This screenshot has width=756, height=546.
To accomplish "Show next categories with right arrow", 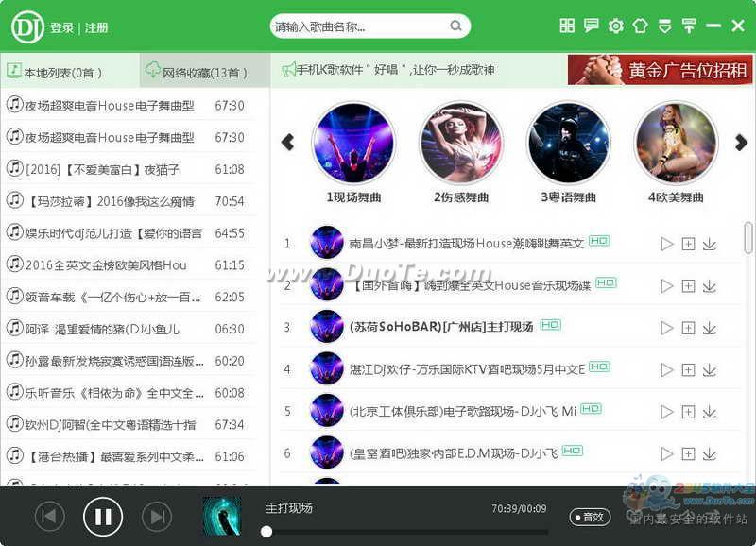I will [741, 142].
